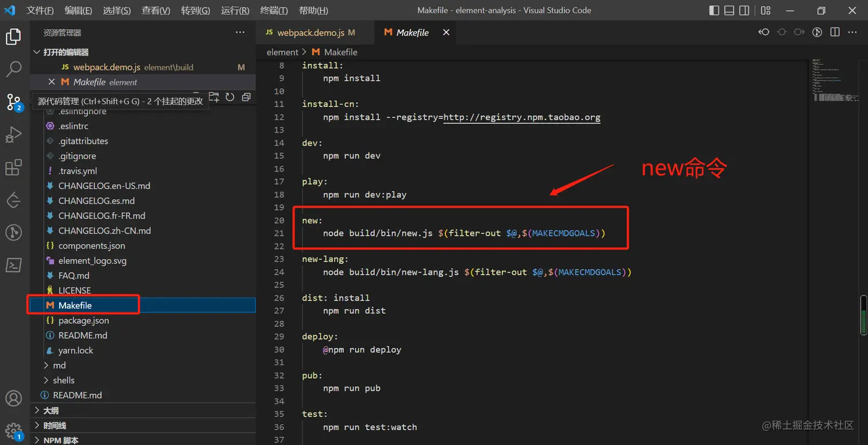Open the 编辑(E) menu
Viewport: 868px width, 445px height.
coord(78,10)
